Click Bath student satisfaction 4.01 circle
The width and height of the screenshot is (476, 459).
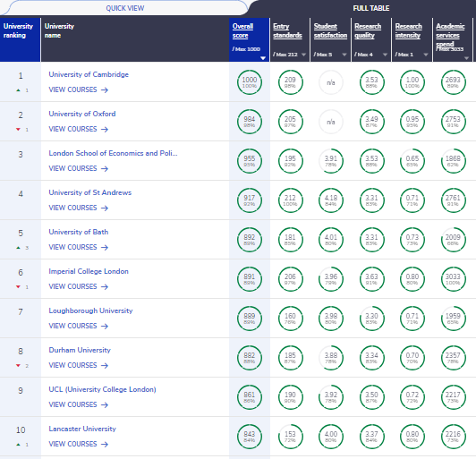click(x=331, y=240)
